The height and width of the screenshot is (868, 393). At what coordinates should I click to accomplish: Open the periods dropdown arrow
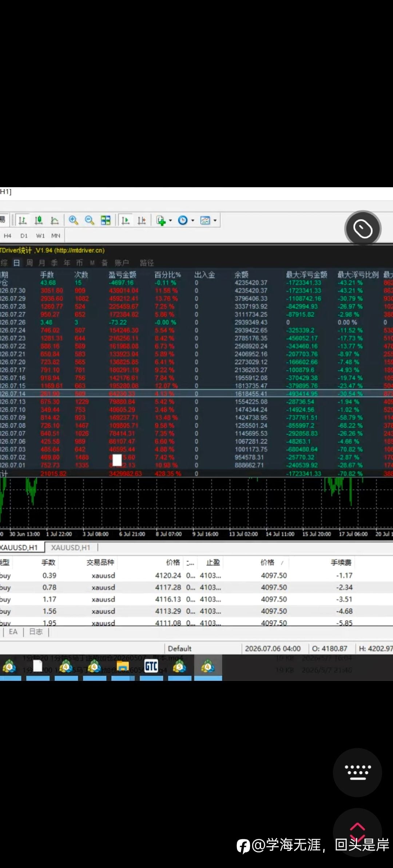click(193, 221)
